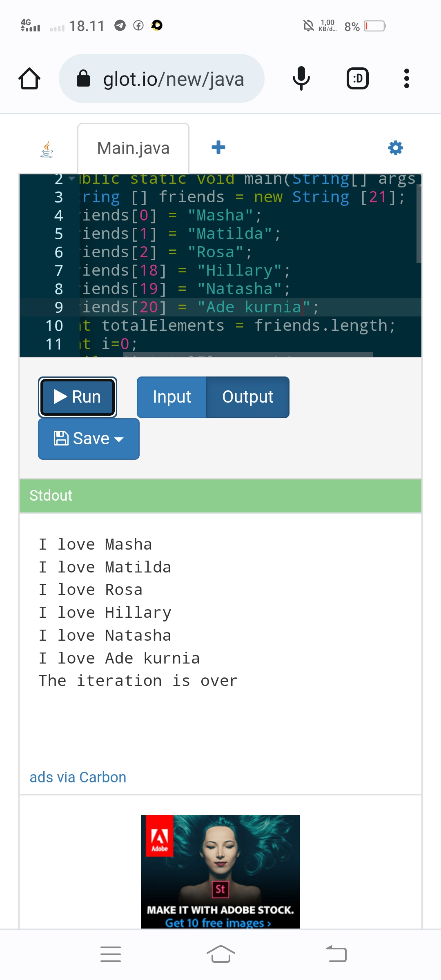441x980 pixels.
Task: Click code line 6 with "Rosa"
Action: 166,252
